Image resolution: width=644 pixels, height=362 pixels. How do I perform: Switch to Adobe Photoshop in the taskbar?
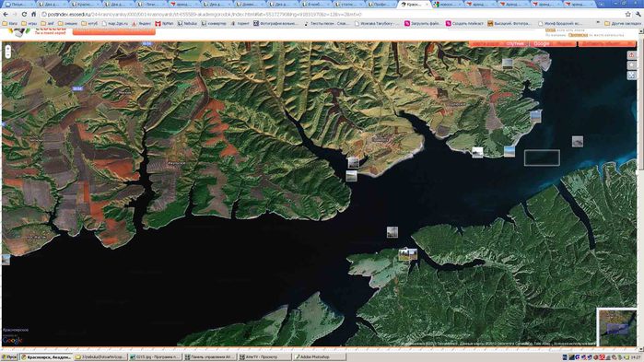click(319, 357)
